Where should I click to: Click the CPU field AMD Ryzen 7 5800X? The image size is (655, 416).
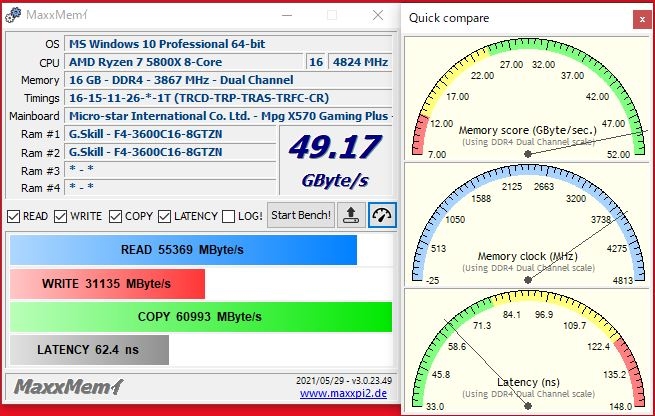point(183,62)
